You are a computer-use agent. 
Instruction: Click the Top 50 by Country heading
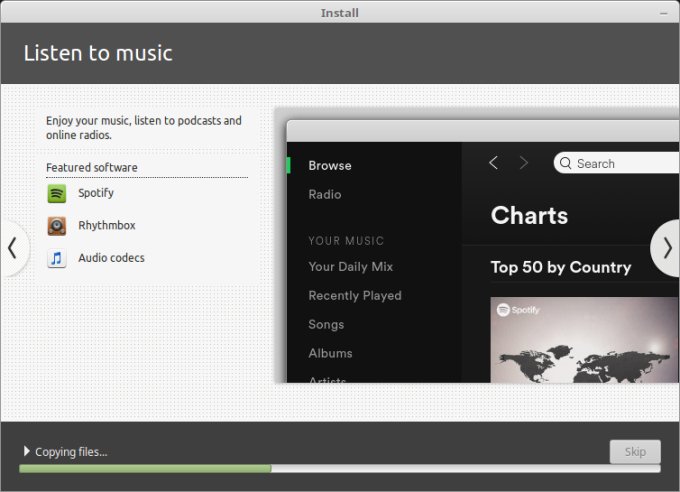coord(561,267)
